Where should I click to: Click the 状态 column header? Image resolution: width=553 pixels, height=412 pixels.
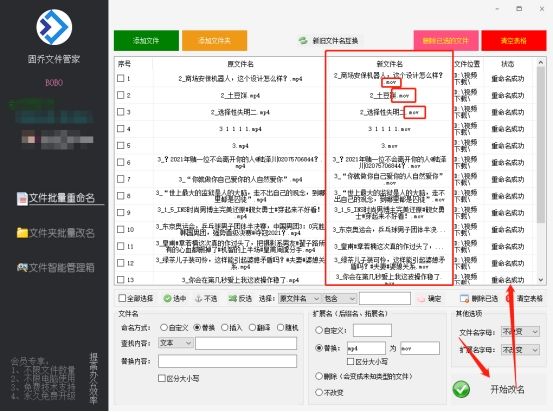(508, 64)
